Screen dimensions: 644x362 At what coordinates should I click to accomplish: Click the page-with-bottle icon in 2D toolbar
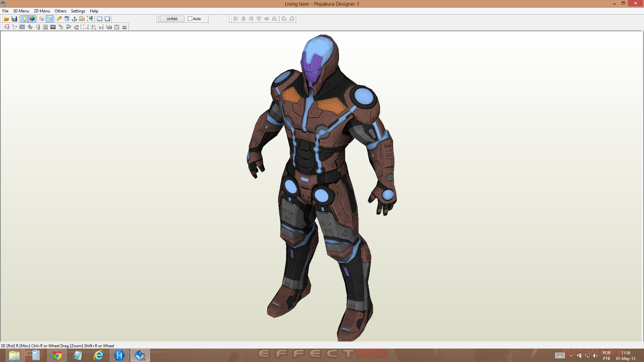click(38, 27)
